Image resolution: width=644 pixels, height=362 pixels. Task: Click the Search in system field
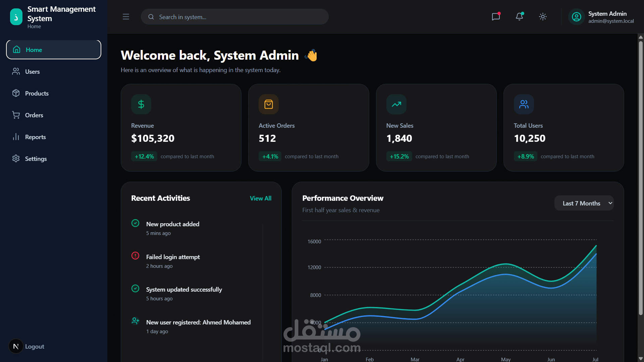[x=235, y=17]
